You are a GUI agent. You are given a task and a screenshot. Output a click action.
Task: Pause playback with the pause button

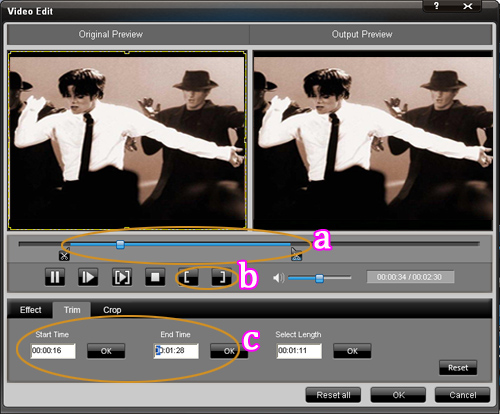[x=55, y=277]
